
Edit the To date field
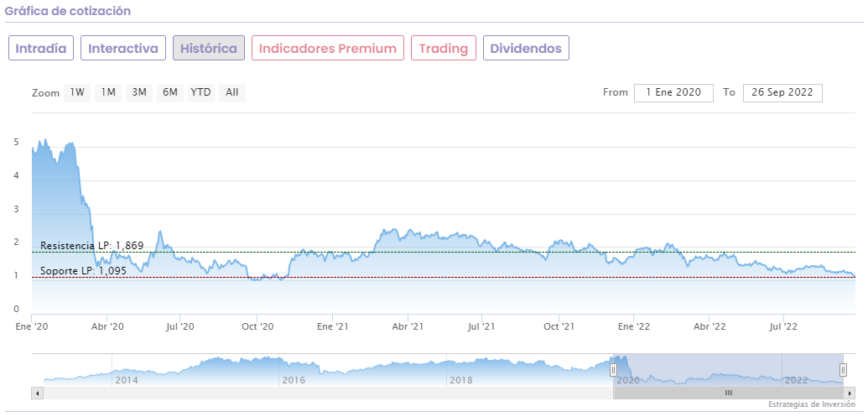[782, 92]
